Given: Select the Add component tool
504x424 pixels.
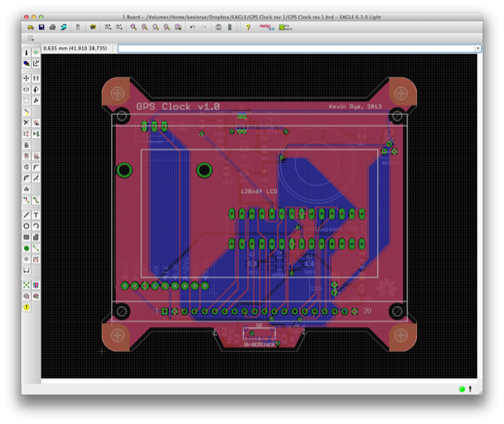Looking at the screenshot, I should (36, 123).
